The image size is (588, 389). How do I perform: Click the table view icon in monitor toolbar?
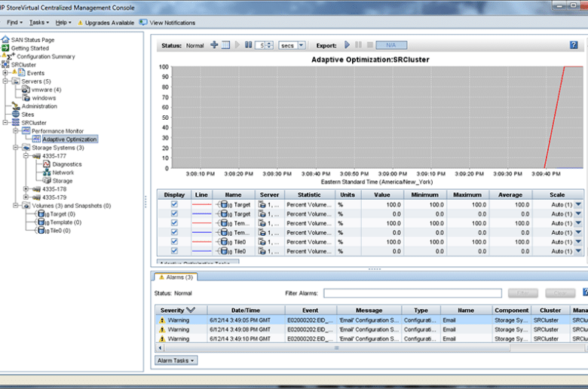(225, 45)
